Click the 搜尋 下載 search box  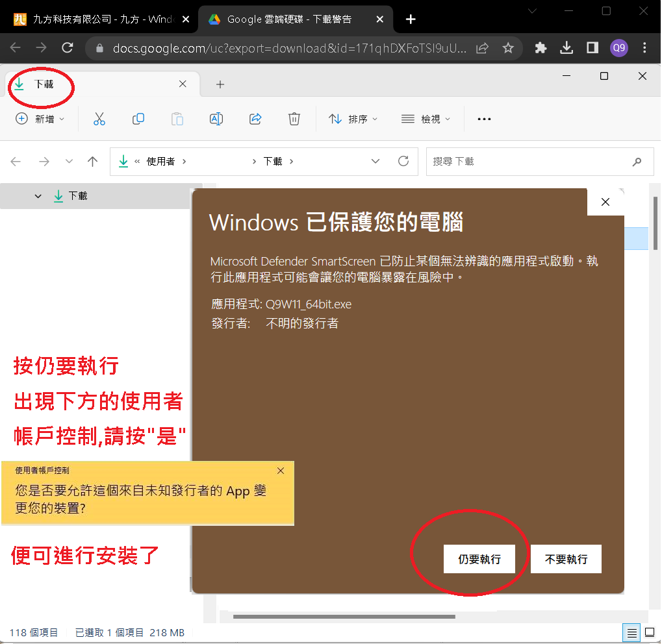(540, 161)
